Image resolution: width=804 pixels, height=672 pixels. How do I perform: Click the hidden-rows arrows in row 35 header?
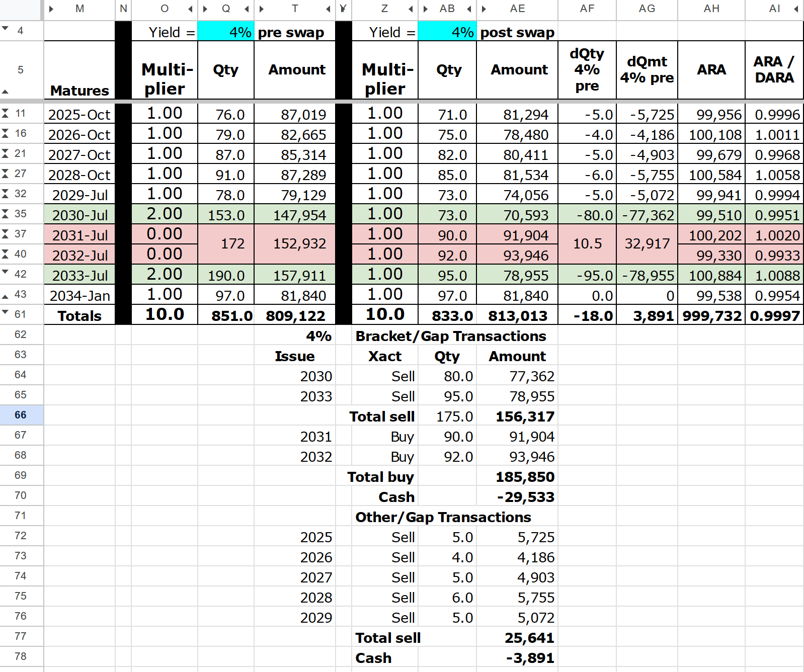6,214
